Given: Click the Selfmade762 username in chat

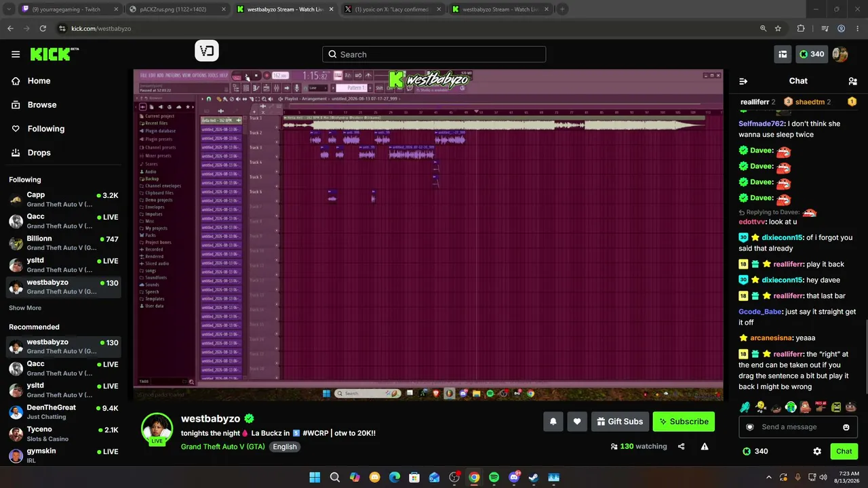Looking at the screenshot, I should click(762, 123).
